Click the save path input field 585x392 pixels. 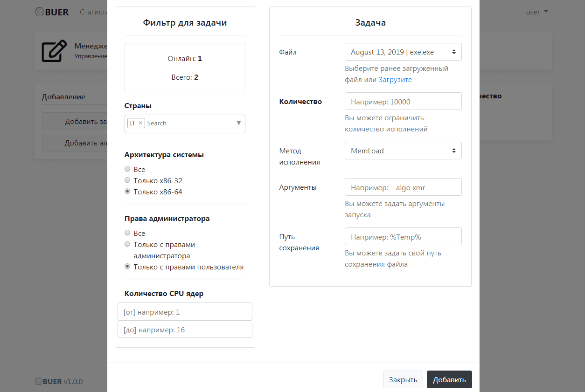tap(403, 236)
